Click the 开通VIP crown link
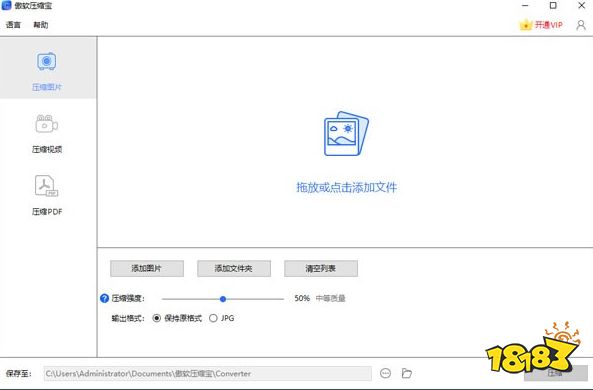 point(541,25)
